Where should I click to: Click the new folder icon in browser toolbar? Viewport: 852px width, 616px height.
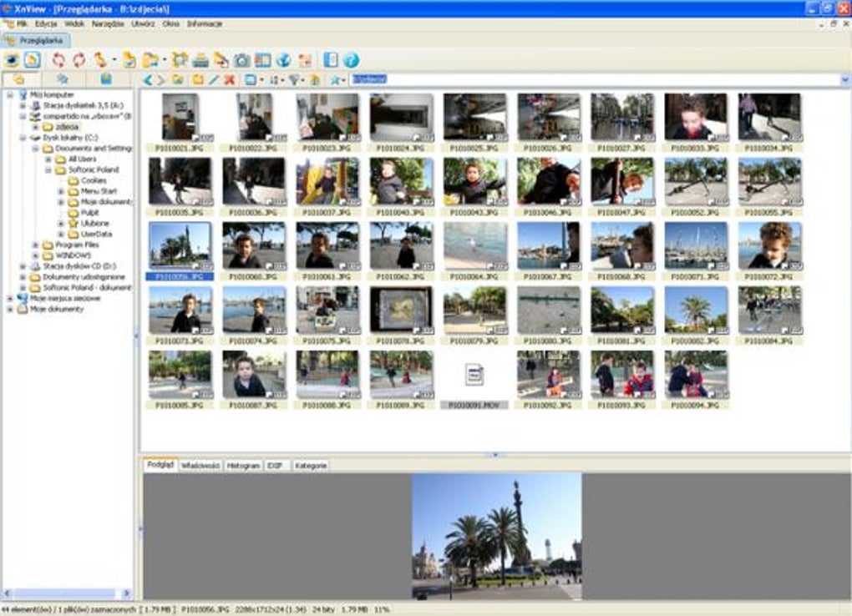click(198, 80)
